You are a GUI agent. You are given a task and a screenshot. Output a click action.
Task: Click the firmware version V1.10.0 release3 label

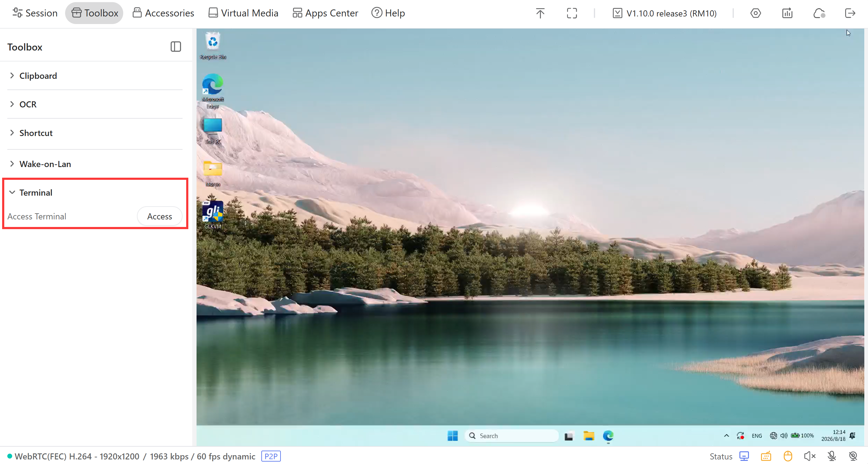pyautogui.click(x=664, y=13)
